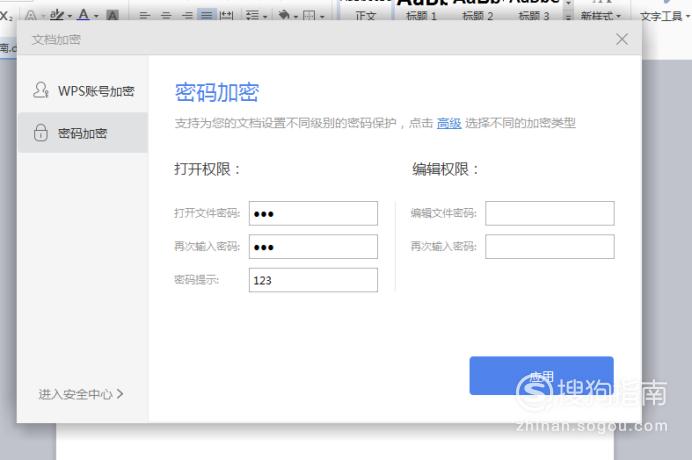Click the line spacing icon
The height and width of the screenshot is (460, 692).
[x=252, y=16]
